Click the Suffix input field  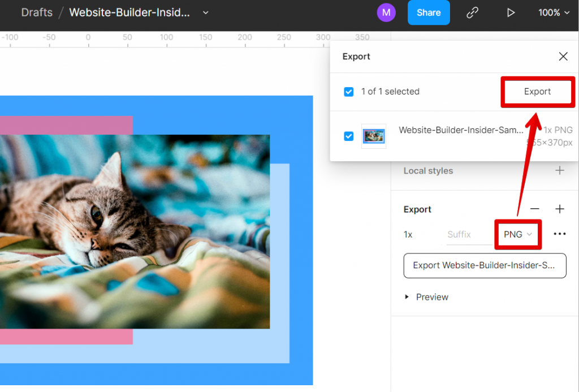pyautogui.click(x=469, y=235)
